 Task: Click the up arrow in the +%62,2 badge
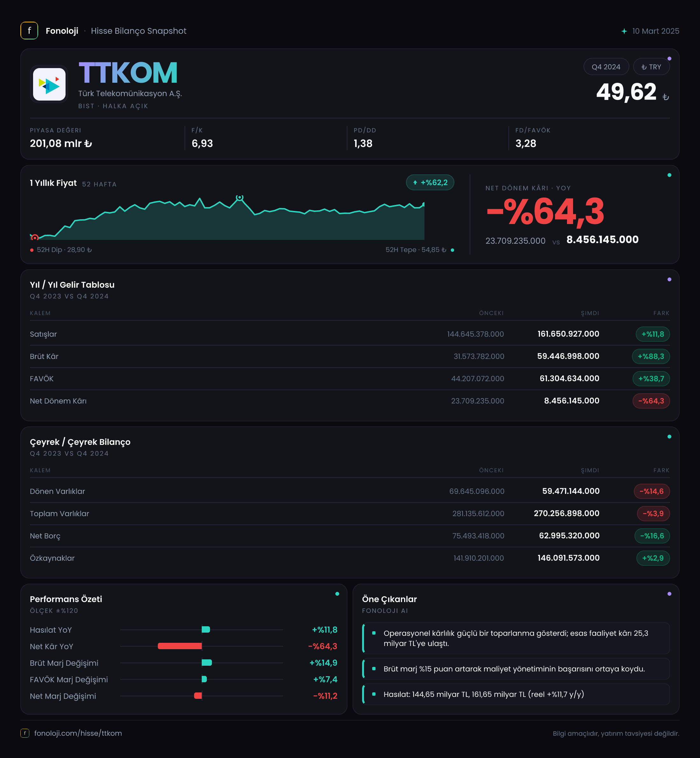pyautogui.click(x=415, y=183)
